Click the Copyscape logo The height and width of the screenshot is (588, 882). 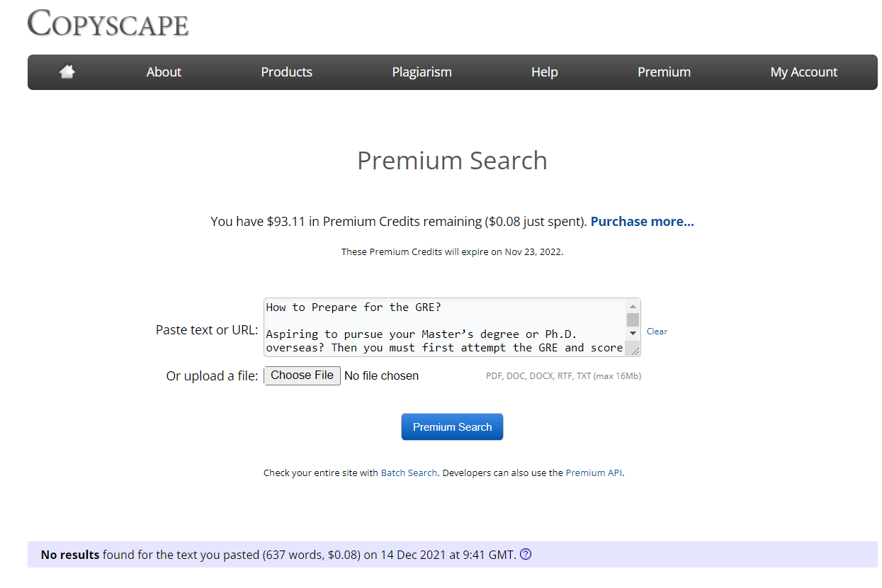pyautogui.click(x=108, y=23)
